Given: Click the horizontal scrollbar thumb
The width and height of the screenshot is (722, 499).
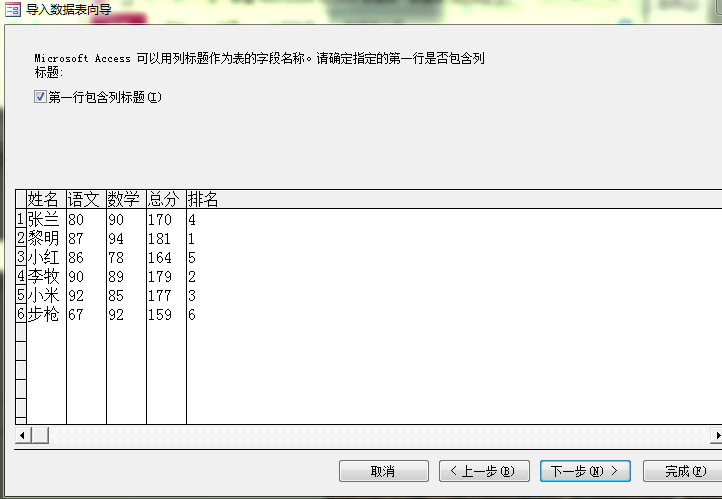Looking at the screenshot, I should coord(40,435).
